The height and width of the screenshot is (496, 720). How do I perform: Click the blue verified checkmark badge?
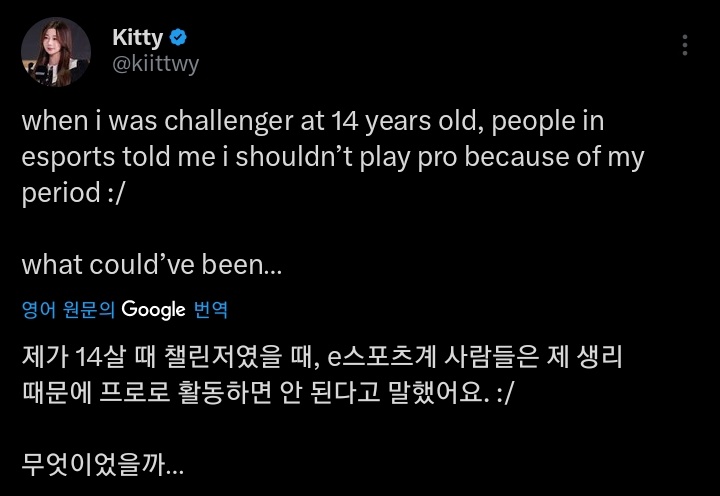[178, 38]
